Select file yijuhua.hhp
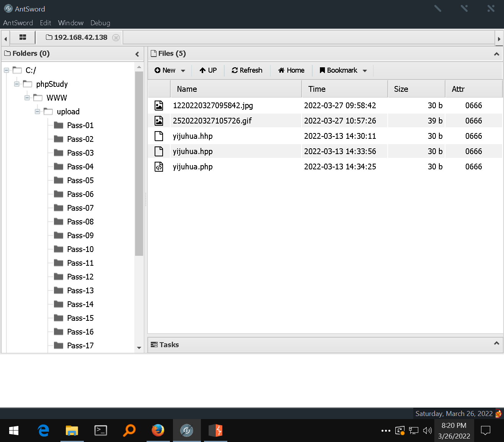The height and width of the screenshot is (442, 504). coord(325,136)
